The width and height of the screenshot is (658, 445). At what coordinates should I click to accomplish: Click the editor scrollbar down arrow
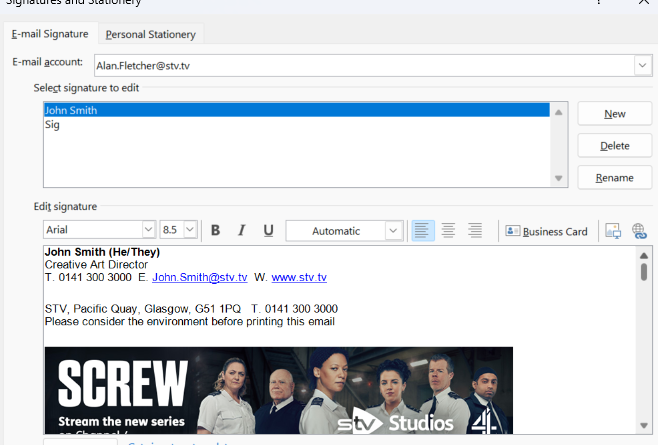pyautogui.click(x=644, y=426)
